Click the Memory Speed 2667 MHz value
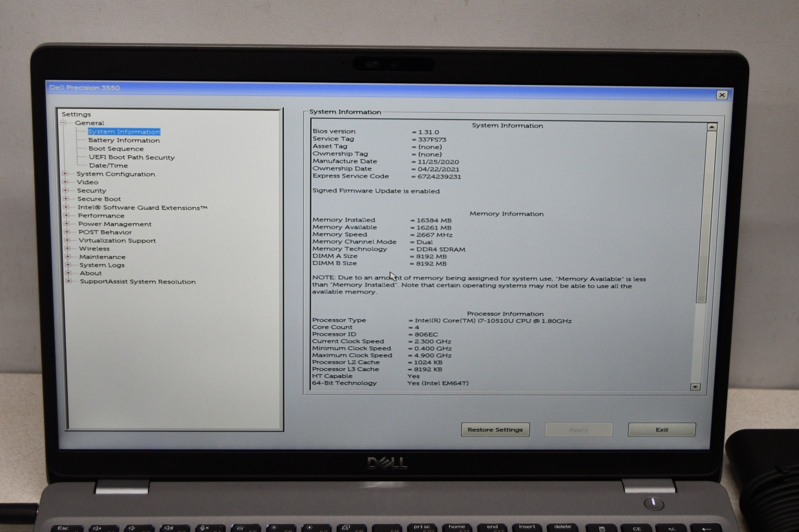The image size is (799, 532). click(434, 235)
